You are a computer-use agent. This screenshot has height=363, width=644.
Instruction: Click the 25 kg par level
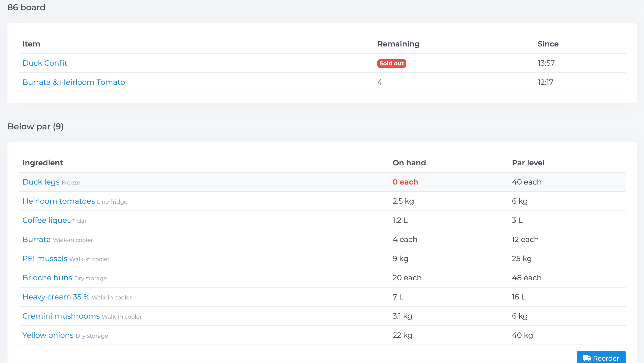[522, 259]
